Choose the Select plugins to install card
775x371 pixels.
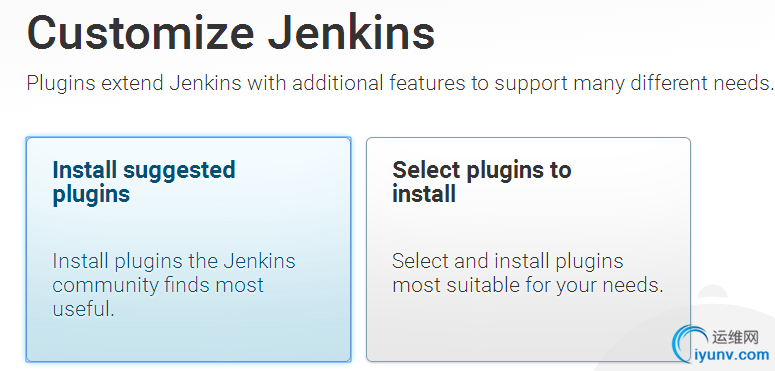[528, 249]
